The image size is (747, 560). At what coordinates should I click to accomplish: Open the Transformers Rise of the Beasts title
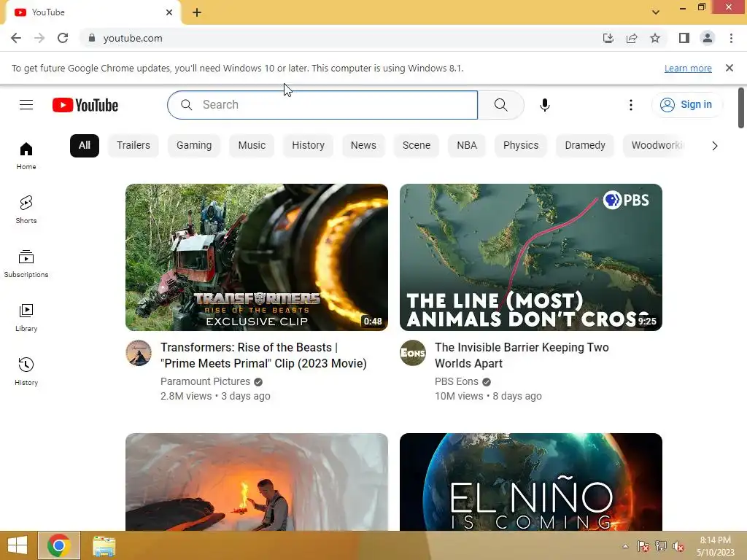(263, 355)
